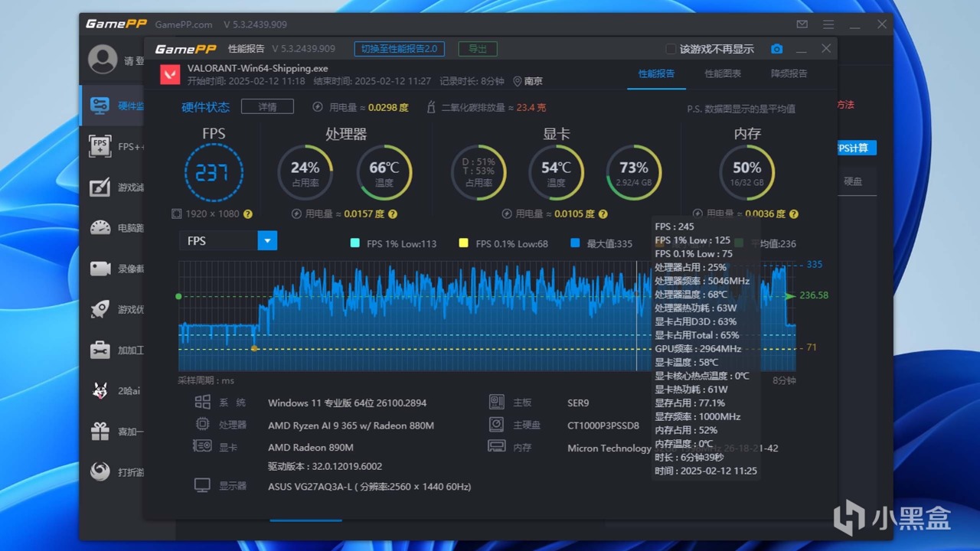Click the processor usage gauge showing 24%
Screen dimensions: 980x551
(x=305, y=172)
